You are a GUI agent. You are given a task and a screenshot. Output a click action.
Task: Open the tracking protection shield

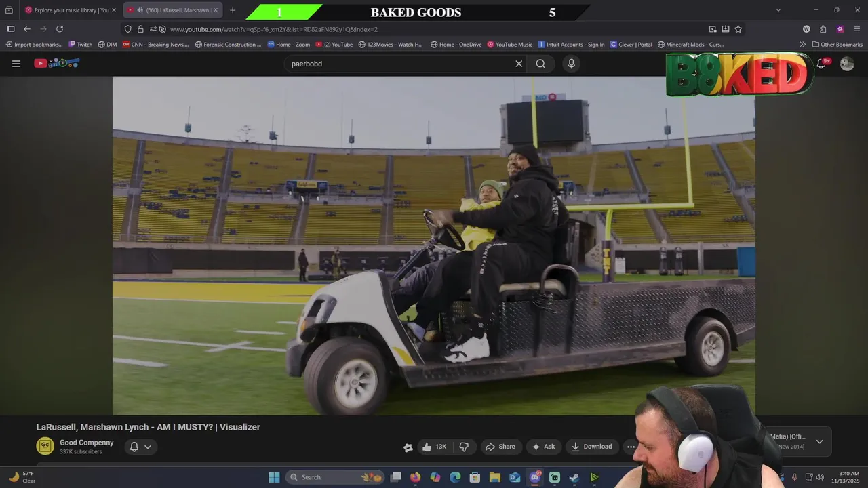pyautogui.click(x=127, y=29)
